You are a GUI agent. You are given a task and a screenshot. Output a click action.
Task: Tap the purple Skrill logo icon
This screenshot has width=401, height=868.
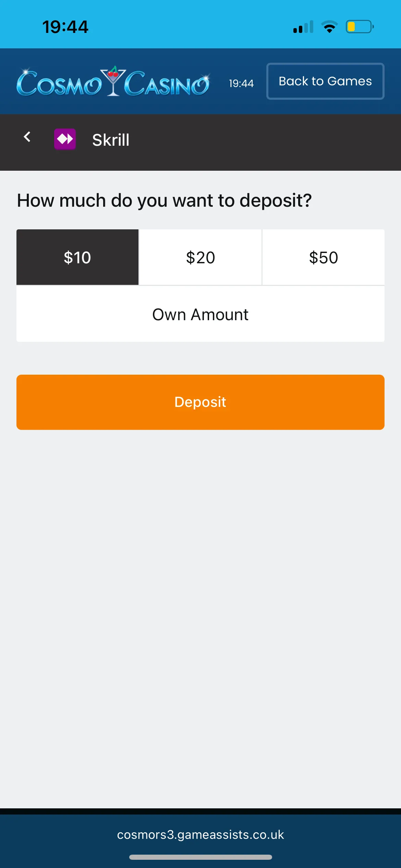(65, 139)
